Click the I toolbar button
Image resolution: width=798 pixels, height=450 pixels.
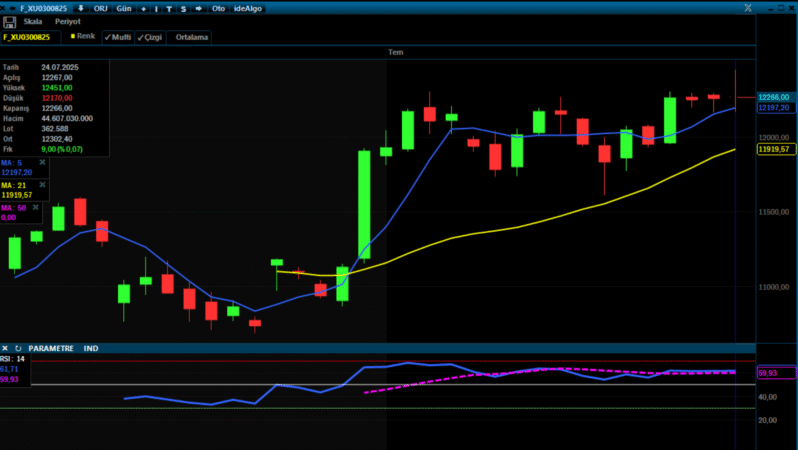tap(156, 9)
